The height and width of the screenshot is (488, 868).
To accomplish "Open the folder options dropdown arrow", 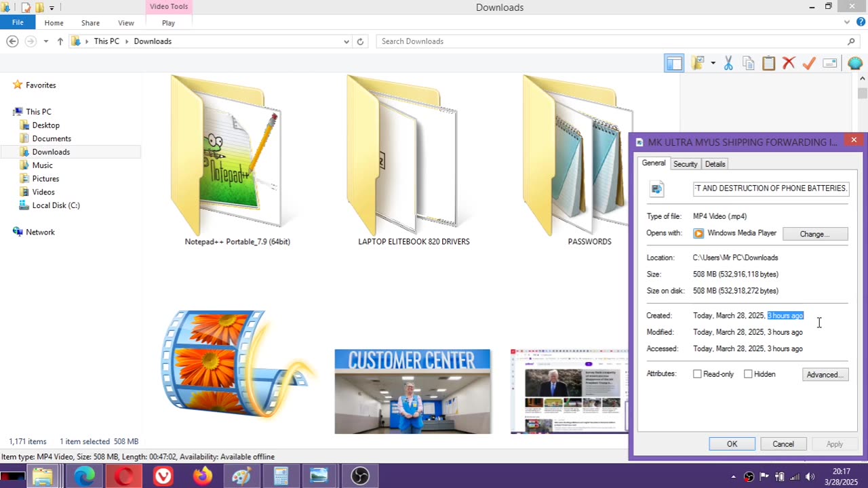I will [713, 64].
